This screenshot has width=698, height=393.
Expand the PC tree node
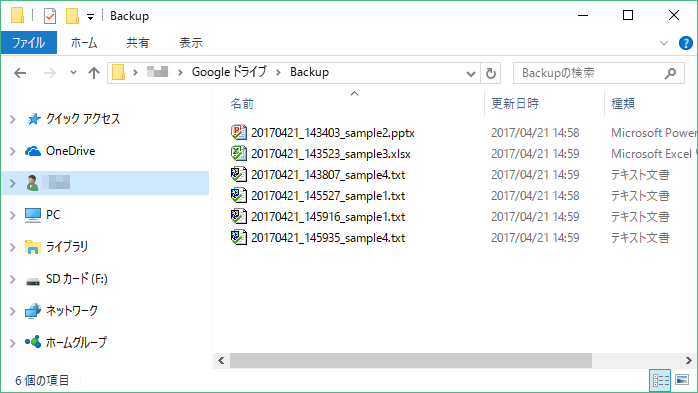[13, 215]
